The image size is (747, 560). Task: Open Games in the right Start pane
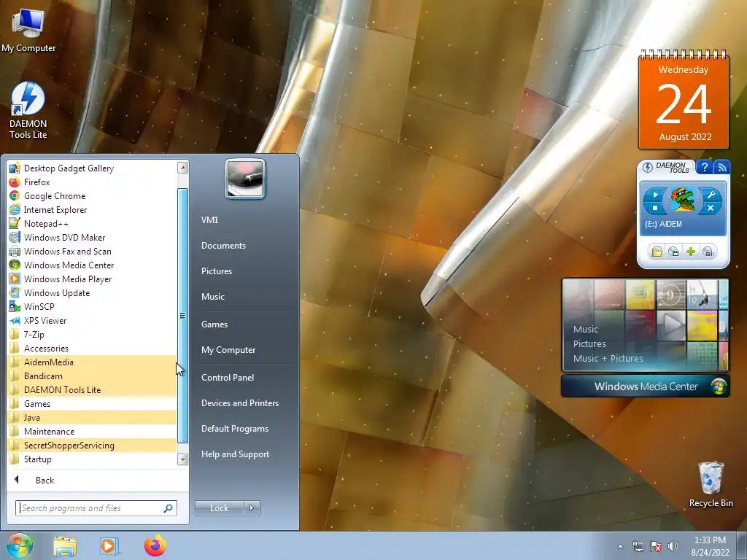pos(214,324)
